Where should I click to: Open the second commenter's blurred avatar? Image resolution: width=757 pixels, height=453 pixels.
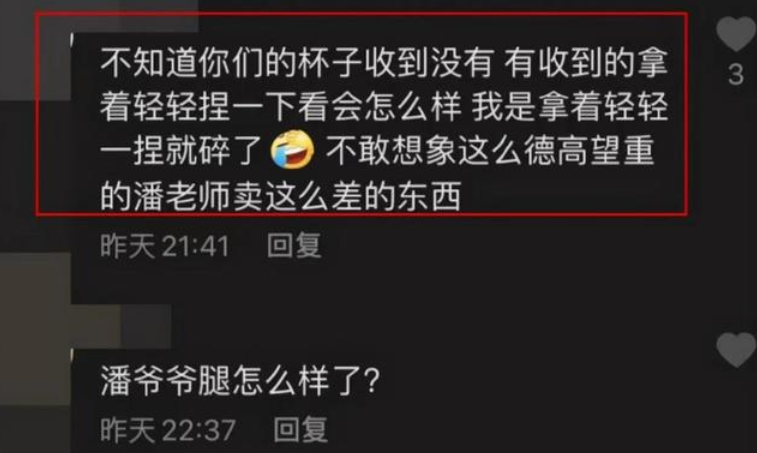tap(35, 328)
